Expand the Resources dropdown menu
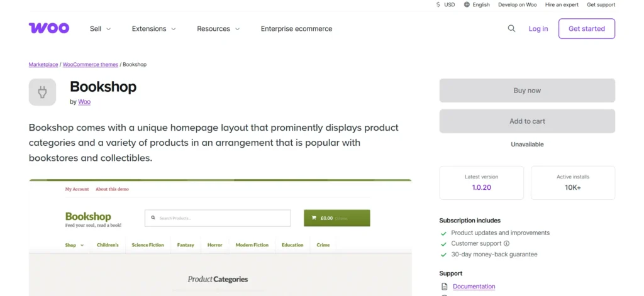 tap(218, 28)
